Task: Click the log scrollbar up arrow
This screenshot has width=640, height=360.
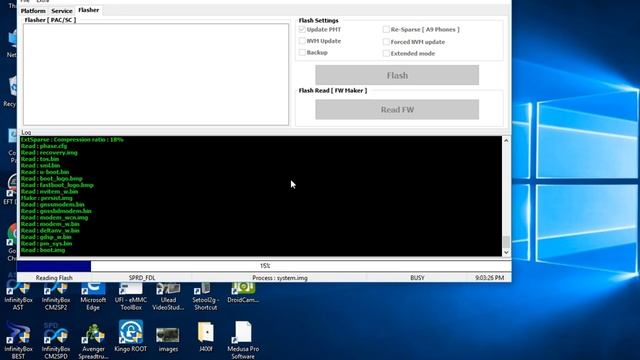Action: click(506, 140)
